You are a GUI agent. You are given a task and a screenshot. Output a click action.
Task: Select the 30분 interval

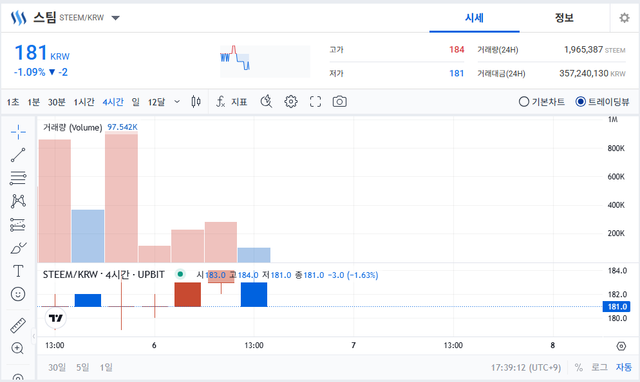click(x=56, y=102)
